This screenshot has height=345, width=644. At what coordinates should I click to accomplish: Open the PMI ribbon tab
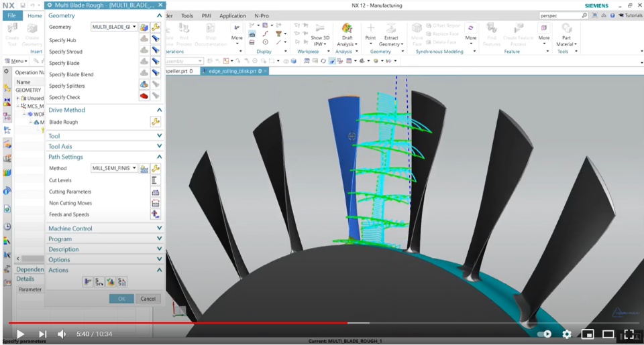click(206, 15)
